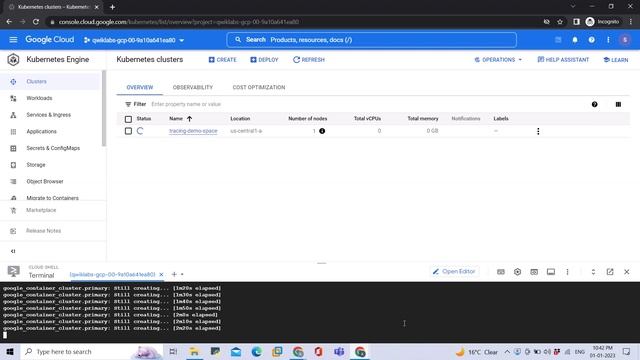Image resolution: width=640 pixels, height=360 pixels.
Task: Open Secrets & ConfigMaps in the sidebar
Action: coord(50,148)
